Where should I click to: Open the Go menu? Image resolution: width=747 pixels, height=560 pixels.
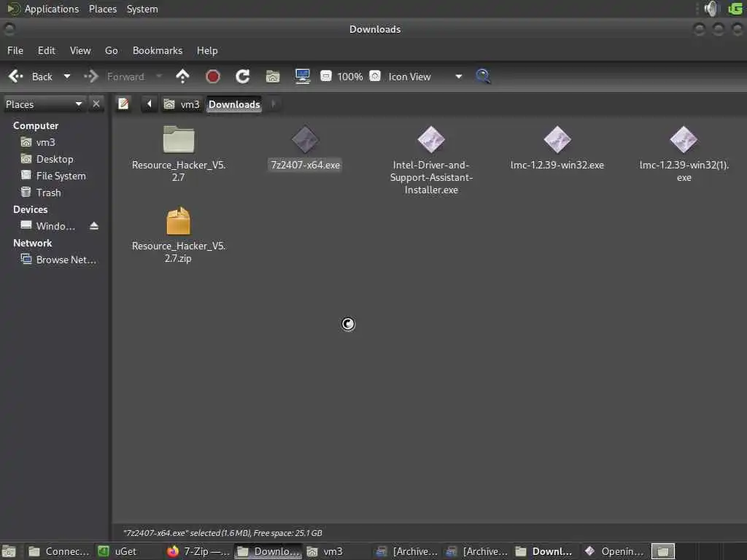(x=111, y=50)
